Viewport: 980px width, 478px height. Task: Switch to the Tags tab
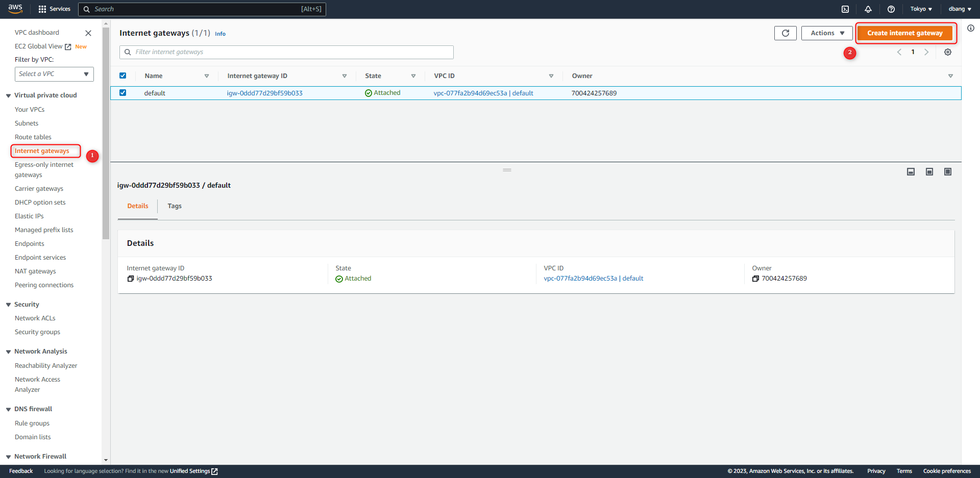[175, 206]
